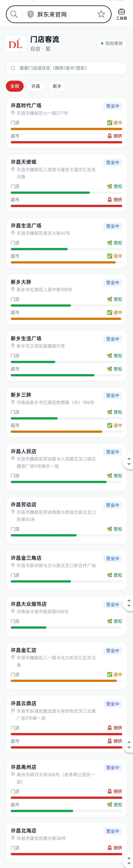This screenshot has height=868, width=133.
Task: Click scroll arrows beside 许昌人民店
Action: point(129,461)
